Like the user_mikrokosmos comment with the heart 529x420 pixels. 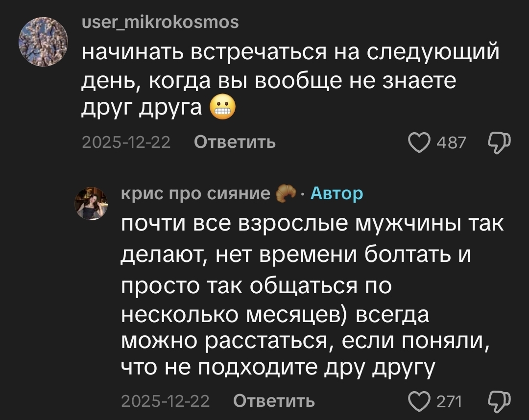pos(419,142)
